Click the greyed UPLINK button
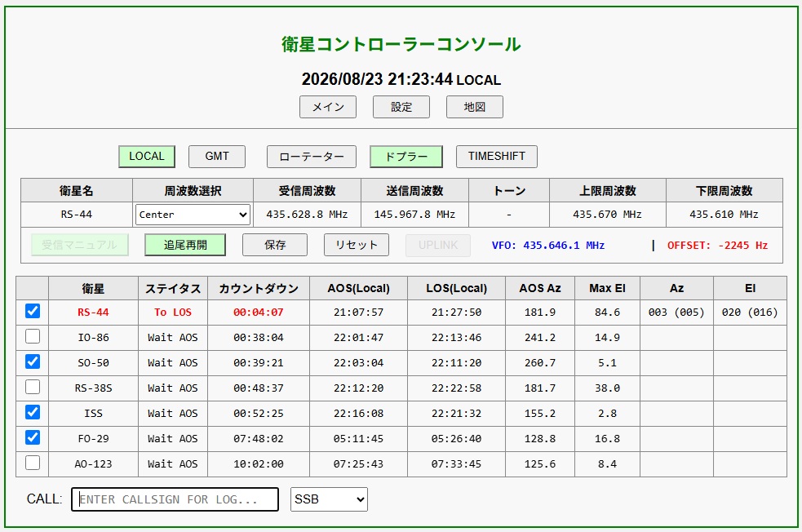The width and height of the screenshot is (802, 532). point(438,245)
